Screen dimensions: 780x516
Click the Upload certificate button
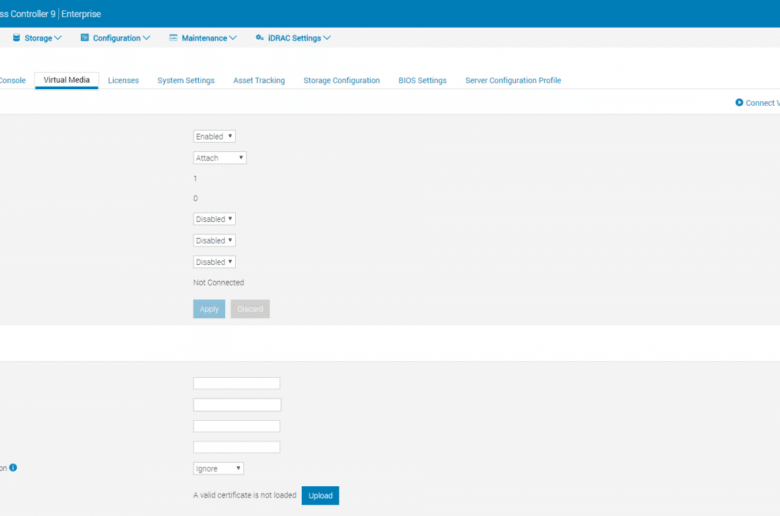tap(320, 496)
